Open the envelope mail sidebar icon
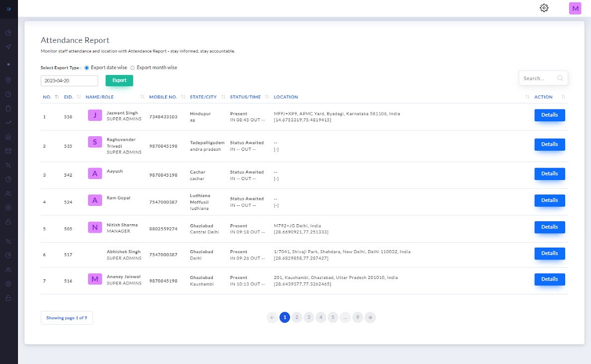The width and height of the screenshot is (591, 364). [x=8, y=151]
